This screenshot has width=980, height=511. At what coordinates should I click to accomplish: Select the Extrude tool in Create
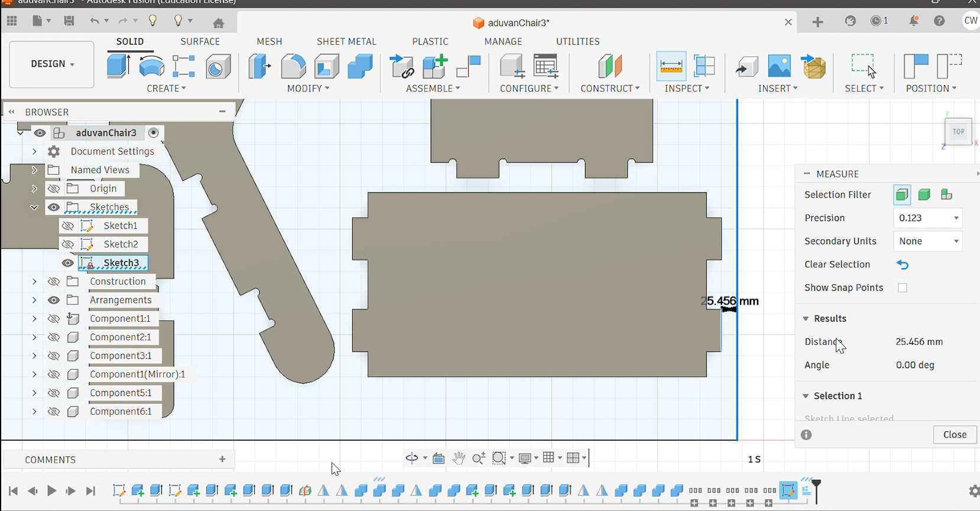(118, 66)
